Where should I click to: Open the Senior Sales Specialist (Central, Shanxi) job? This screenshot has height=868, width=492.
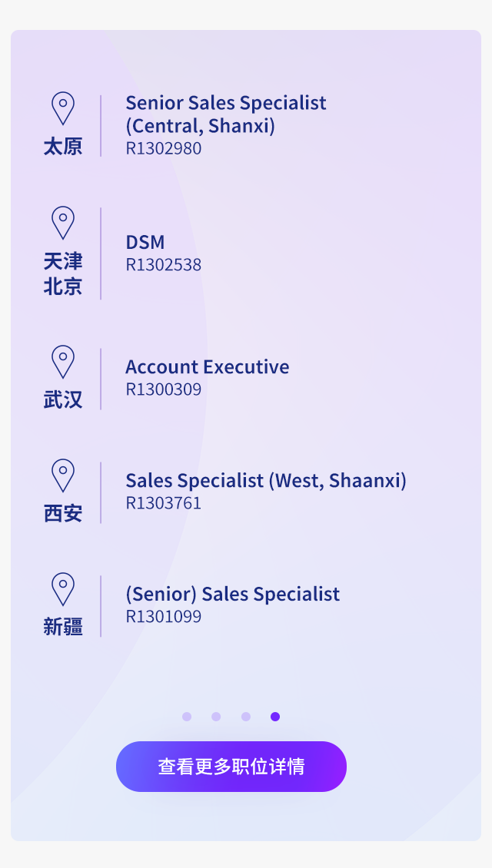click(x=226, y=114)
